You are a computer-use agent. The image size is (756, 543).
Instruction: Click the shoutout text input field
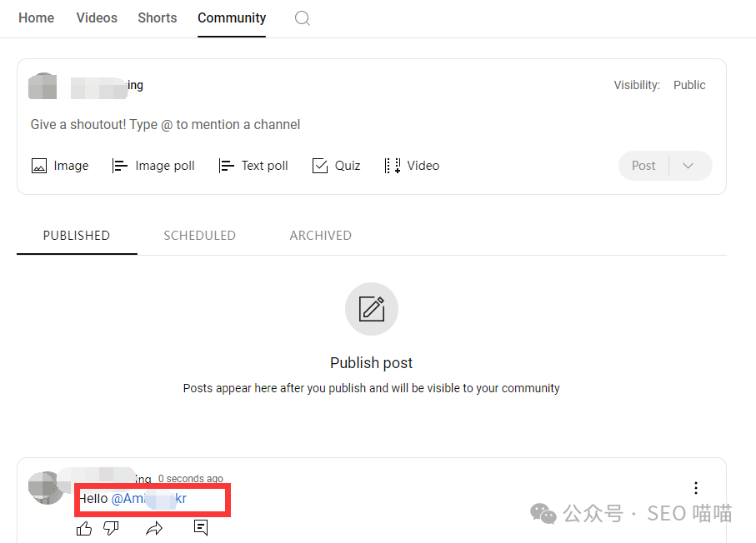[x=165, y=125]
